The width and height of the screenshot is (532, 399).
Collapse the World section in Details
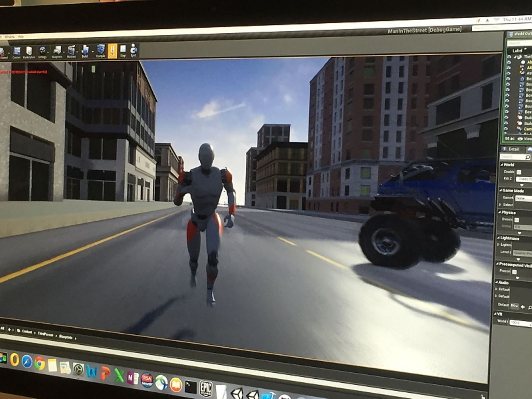(501, 165)
